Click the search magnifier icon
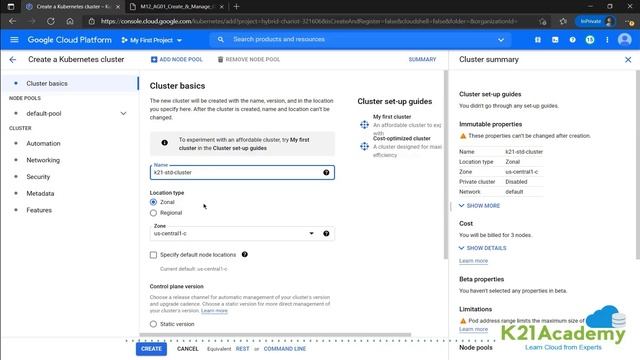640x360 pixels. pos(221,40)
